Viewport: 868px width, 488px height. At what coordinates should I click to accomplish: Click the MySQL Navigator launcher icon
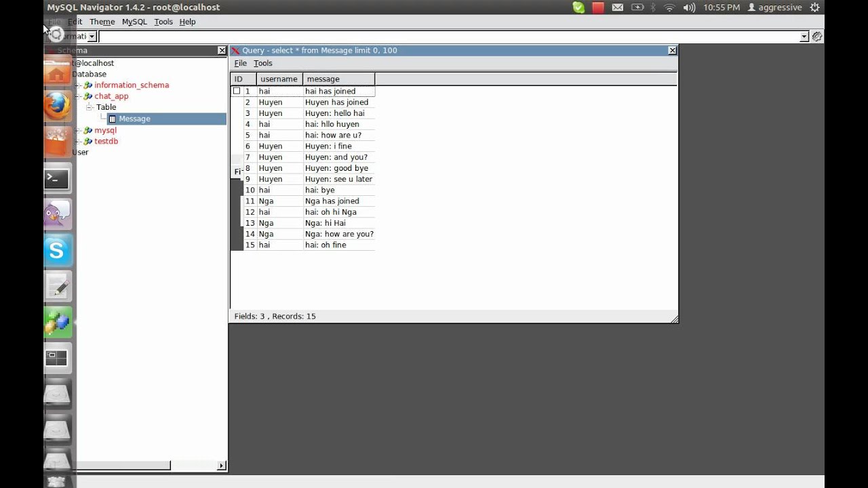(58, 323)
